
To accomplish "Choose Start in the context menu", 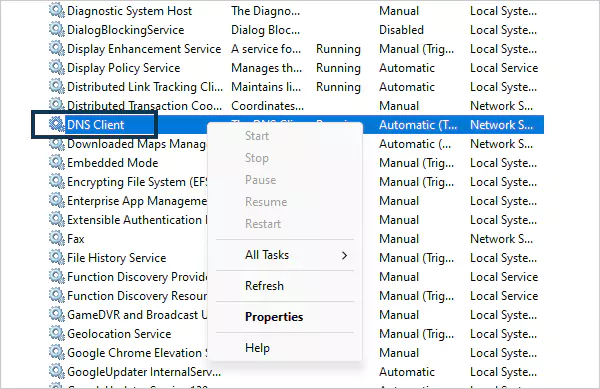I will [257, 136].
